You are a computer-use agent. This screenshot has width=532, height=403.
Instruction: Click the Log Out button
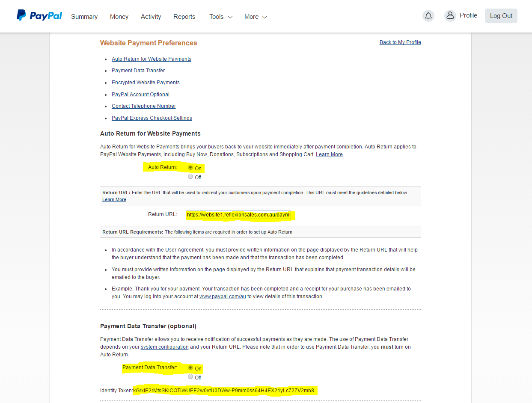[501, 16]
